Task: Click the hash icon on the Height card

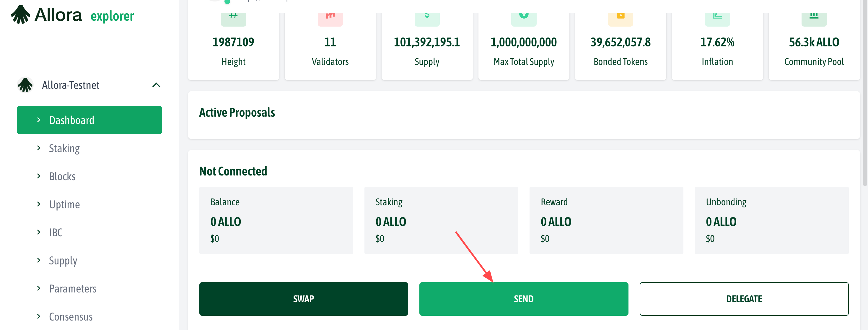Action: pyautogui.click(x=233, y=17)
